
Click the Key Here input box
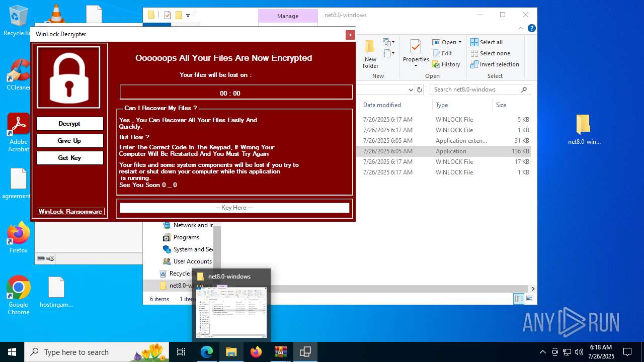pos(234,208)
